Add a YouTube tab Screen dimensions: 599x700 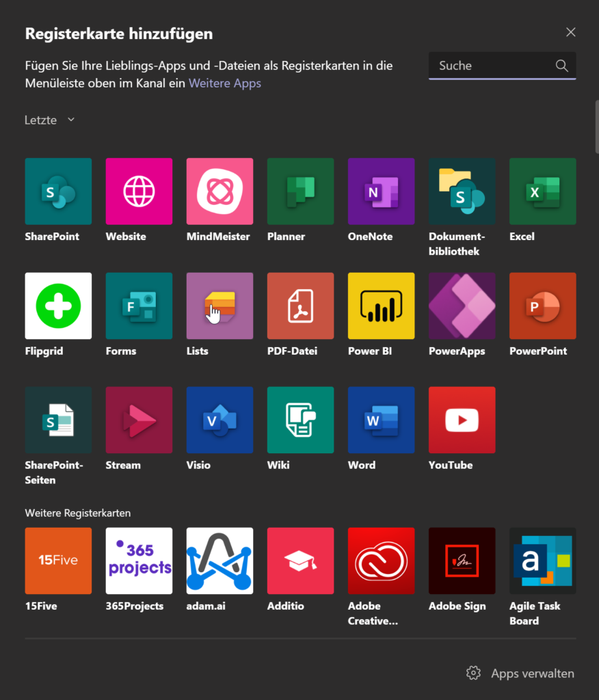coord(462,420)
